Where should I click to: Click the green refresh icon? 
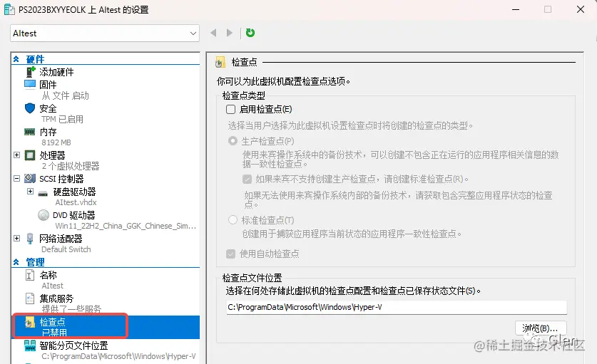click(x=250, y=33)
